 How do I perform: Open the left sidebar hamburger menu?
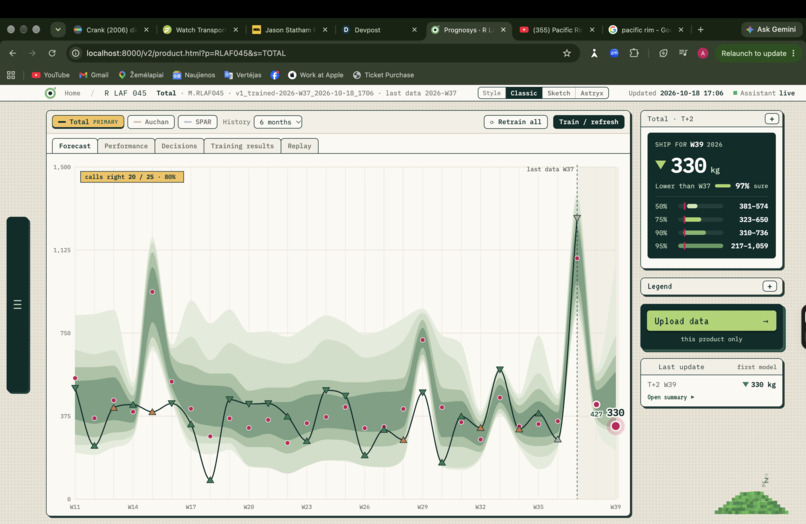(x=17, y=304)
